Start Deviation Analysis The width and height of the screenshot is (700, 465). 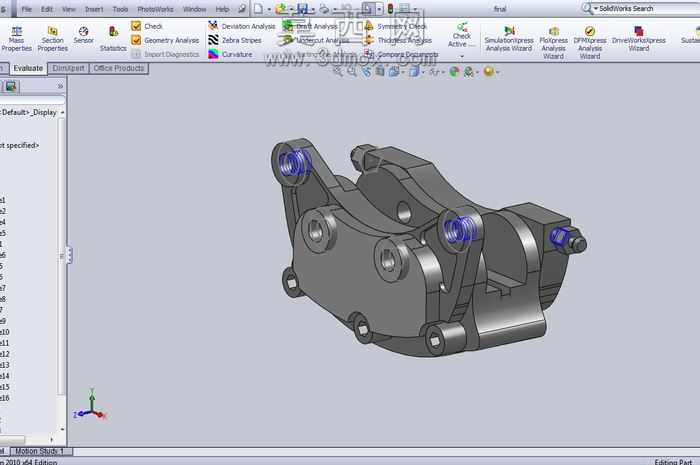click(x=242, y=26)
